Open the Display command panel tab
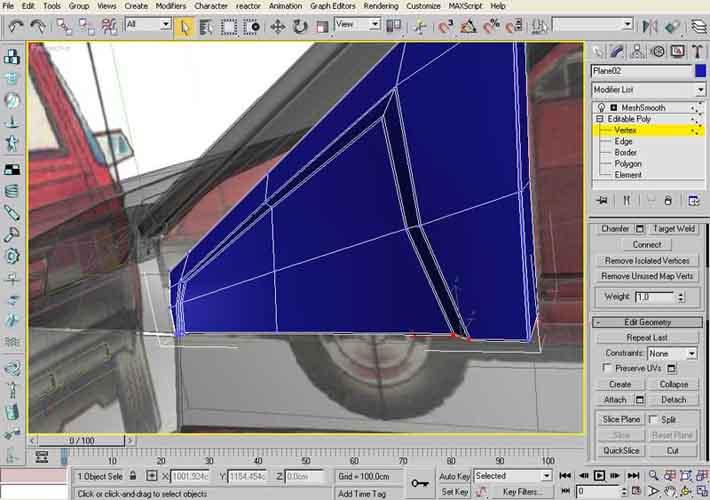 (x=677, y=50)
